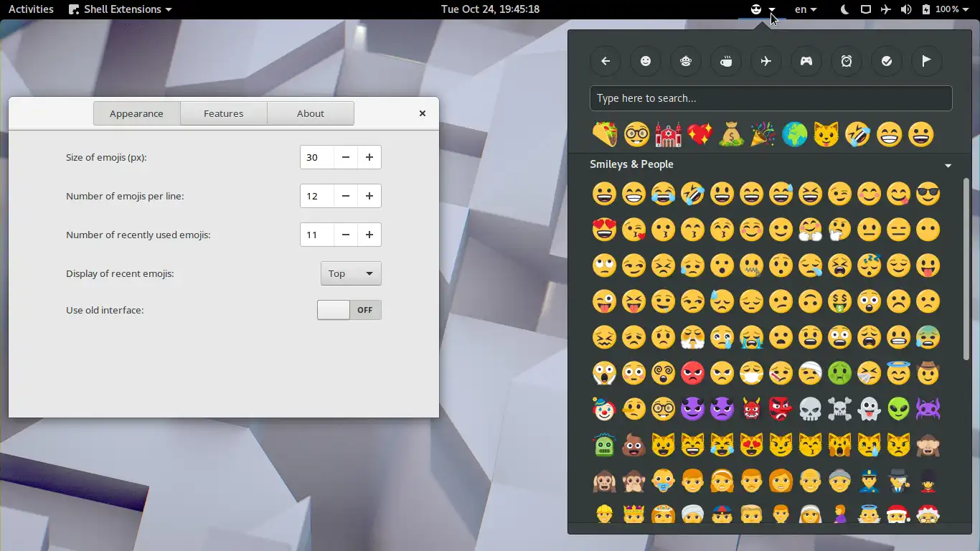Select the Flags category icon
980x551 pixels.
coord(927,61)
